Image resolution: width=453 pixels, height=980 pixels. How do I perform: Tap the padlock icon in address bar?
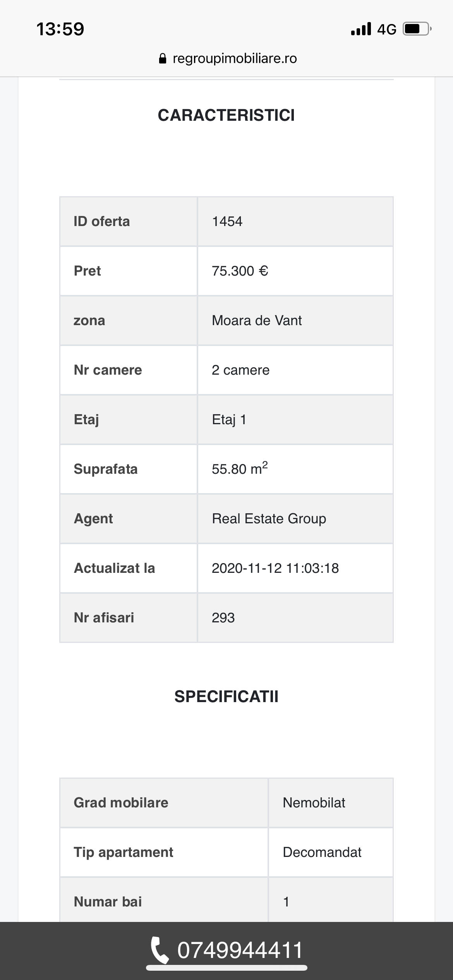[x=163, y=58]
